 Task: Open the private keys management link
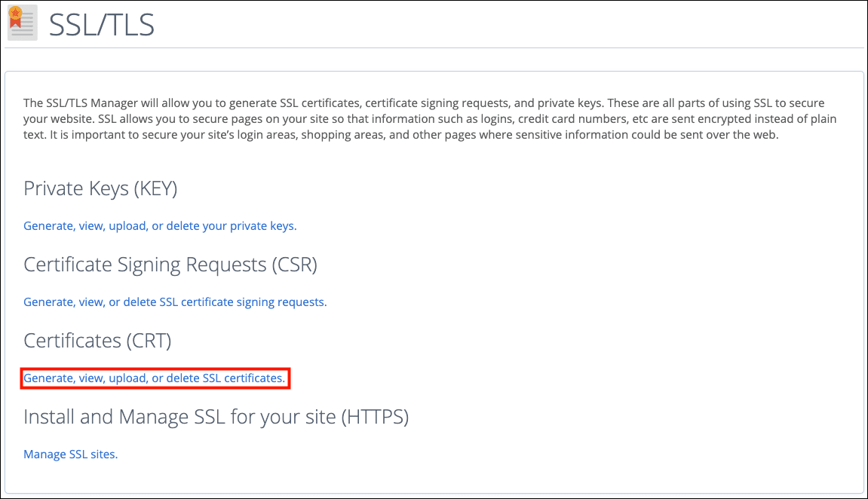click(x=160, y=225)
